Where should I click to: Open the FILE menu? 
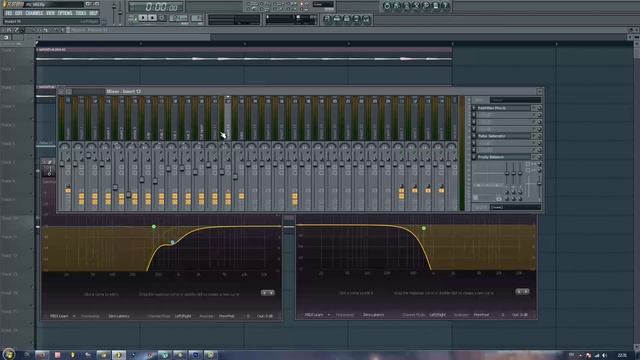[9, 13]
